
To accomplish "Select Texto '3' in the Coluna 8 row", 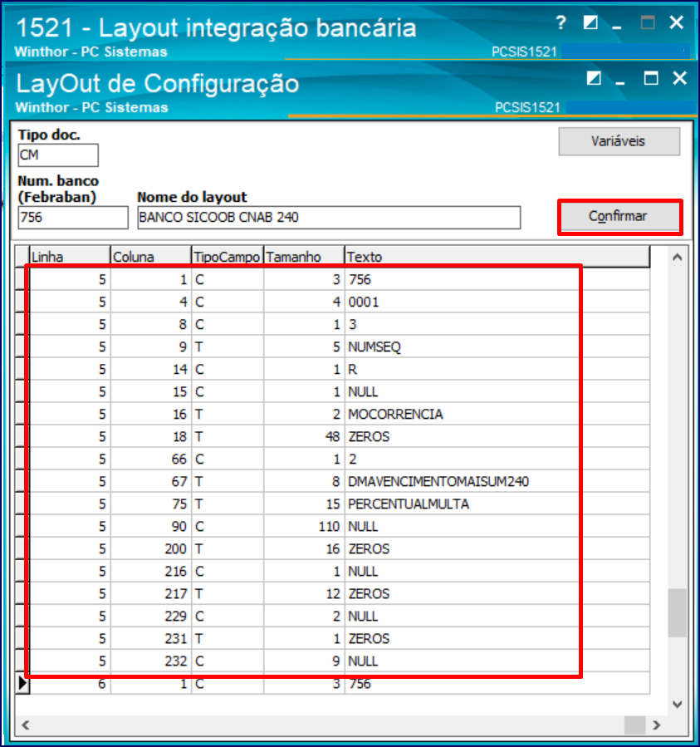I will coord(497,324).
